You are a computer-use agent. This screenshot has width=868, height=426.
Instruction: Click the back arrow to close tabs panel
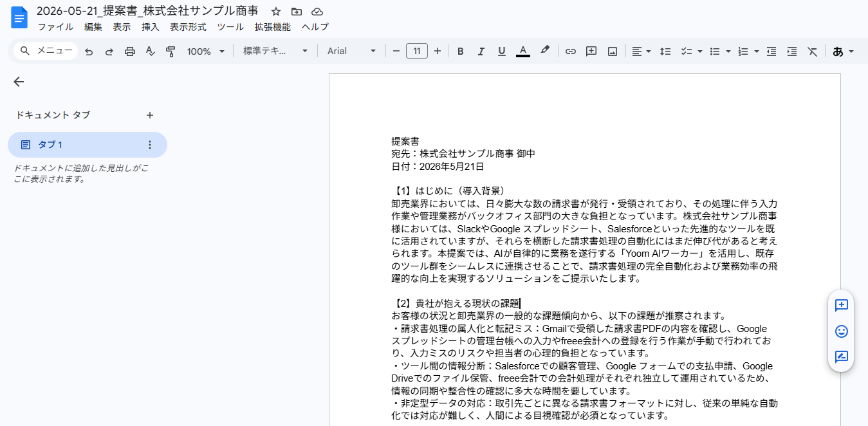19,82
